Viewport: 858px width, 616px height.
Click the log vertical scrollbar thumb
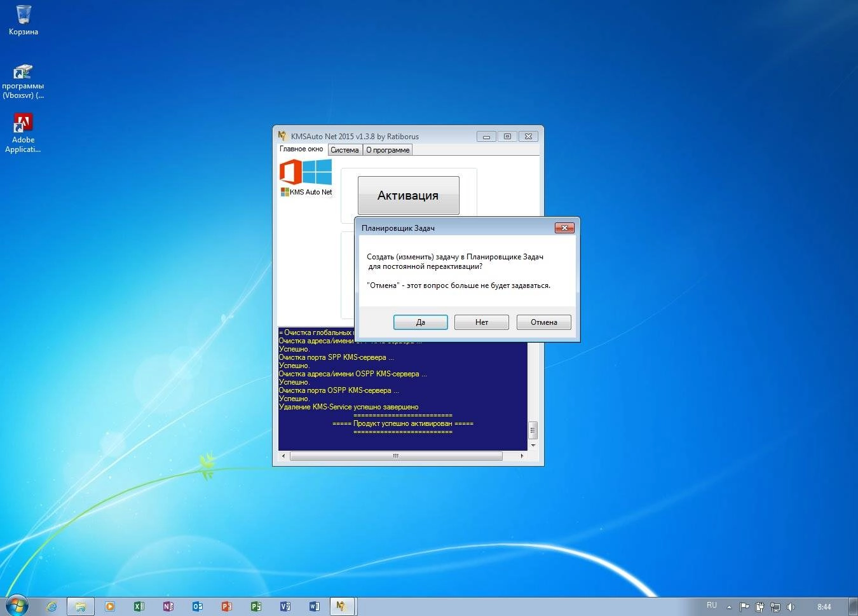(533, 430)
